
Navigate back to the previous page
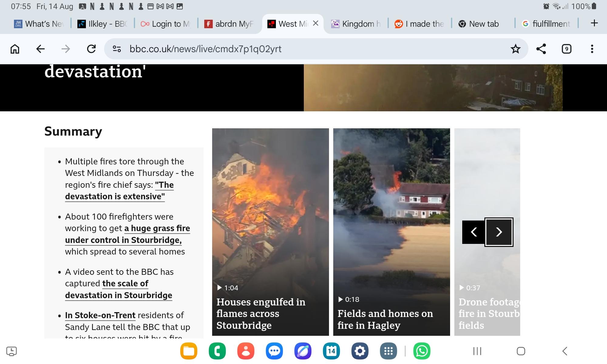40,49
